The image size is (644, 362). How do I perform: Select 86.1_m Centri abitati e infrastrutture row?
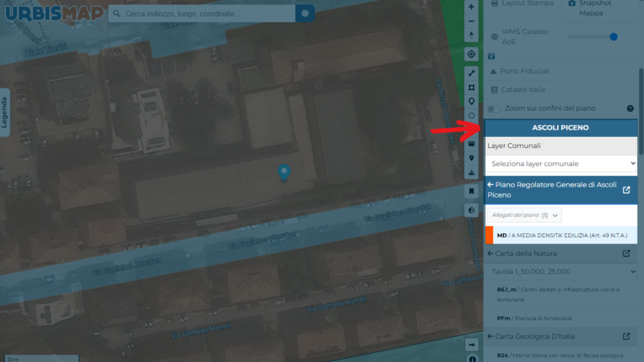(x=561, y=294)
